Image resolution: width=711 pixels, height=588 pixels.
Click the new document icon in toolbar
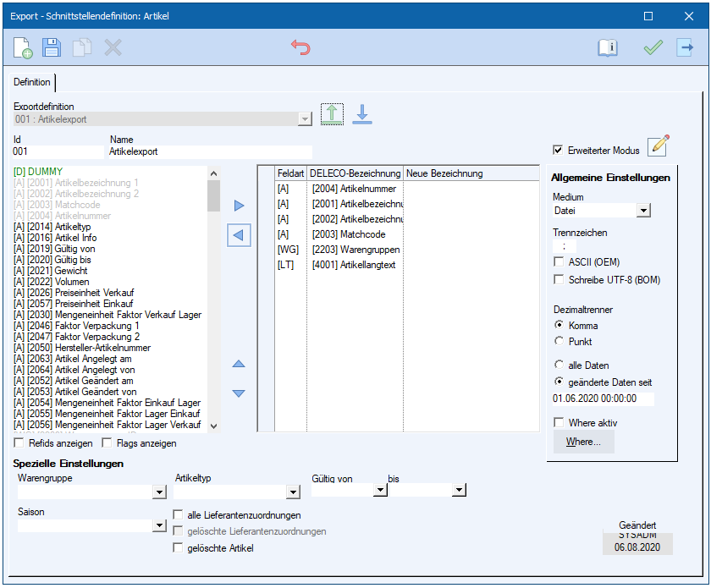pyautogui.click(x=23, y=48)
